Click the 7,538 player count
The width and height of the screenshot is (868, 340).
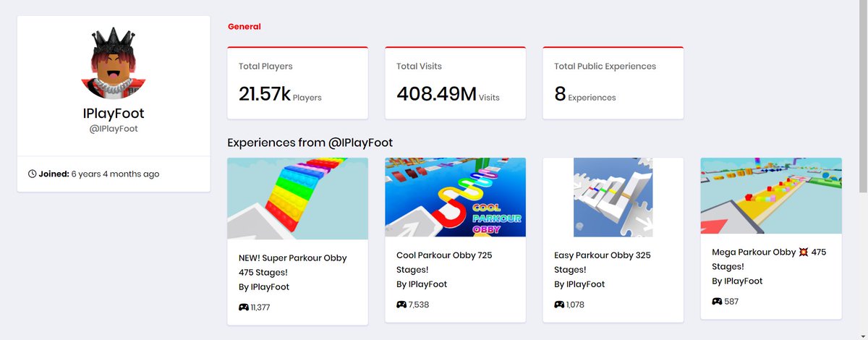419,305
